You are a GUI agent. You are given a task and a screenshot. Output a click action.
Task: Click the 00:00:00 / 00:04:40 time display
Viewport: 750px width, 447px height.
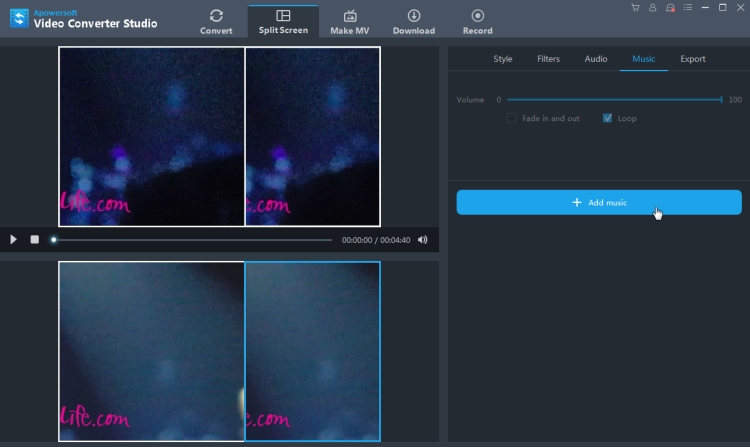(x=376, y=240)
